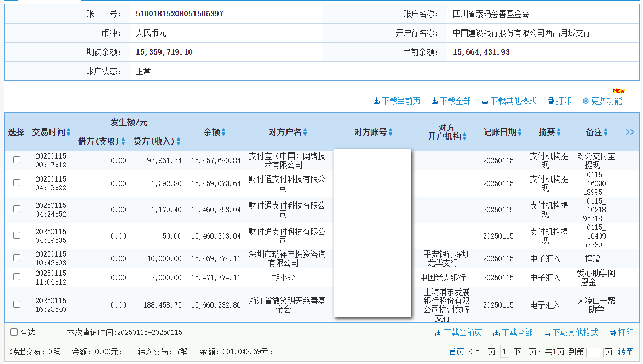Screen dimensions: 643x364
Task: Sort by 对方开户机构 column
Action: (x=464, y=136)
